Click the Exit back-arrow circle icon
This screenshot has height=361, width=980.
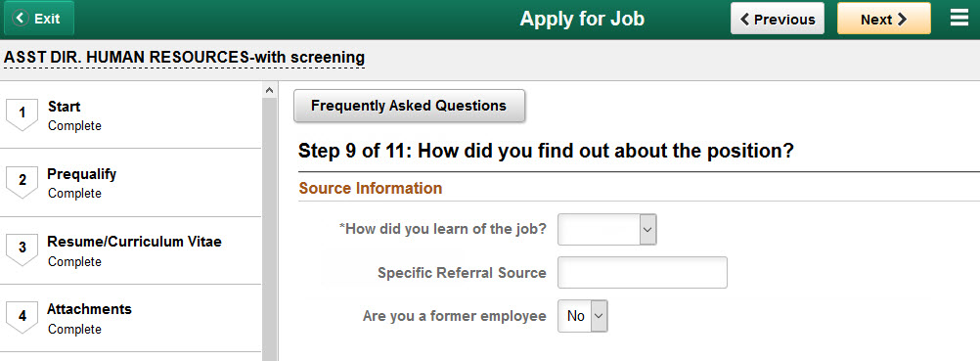point(22,19)
